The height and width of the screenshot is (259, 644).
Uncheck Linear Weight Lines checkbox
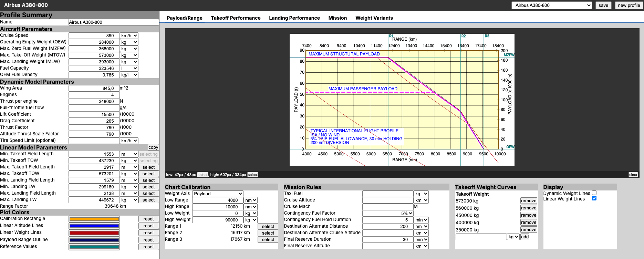click(x=594, y=198)
